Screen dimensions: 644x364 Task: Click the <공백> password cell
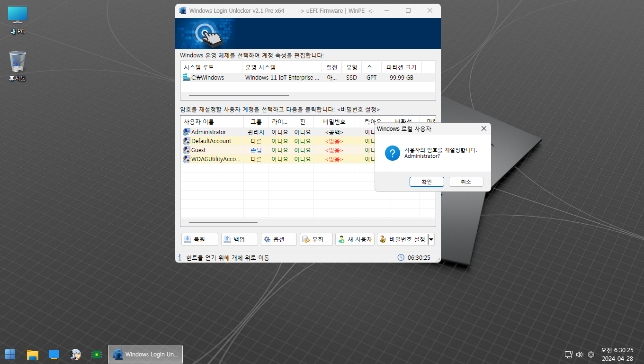click(x=334, y=132)
